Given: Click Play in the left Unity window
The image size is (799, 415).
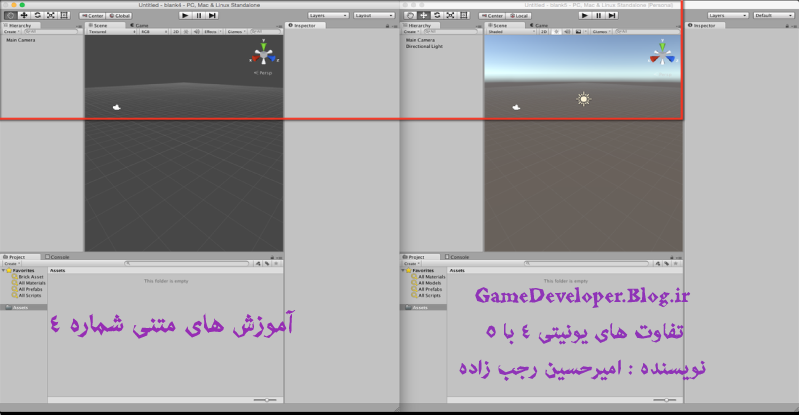Looking at the screenshot, I should (185, 15).
